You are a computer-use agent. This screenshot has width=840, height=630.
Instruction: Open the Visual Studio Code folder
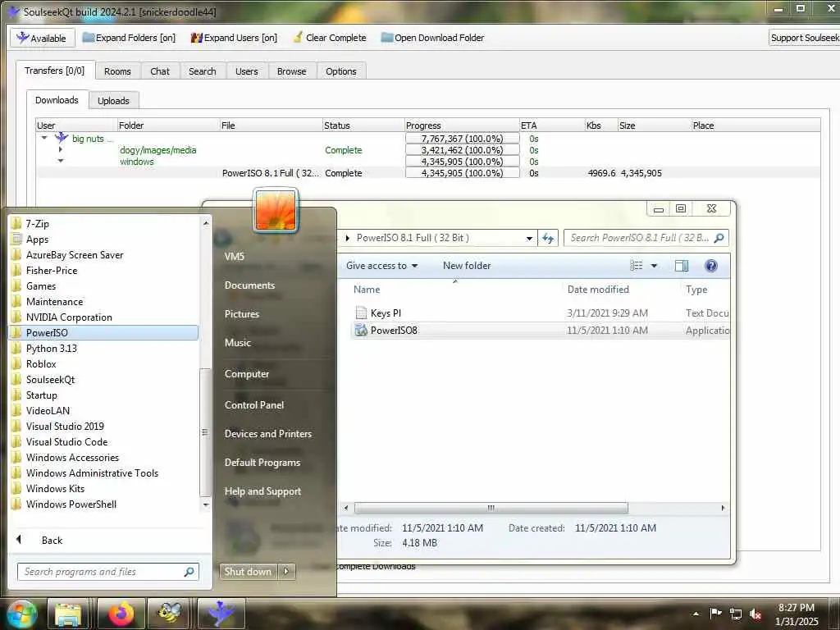point(104,442)
